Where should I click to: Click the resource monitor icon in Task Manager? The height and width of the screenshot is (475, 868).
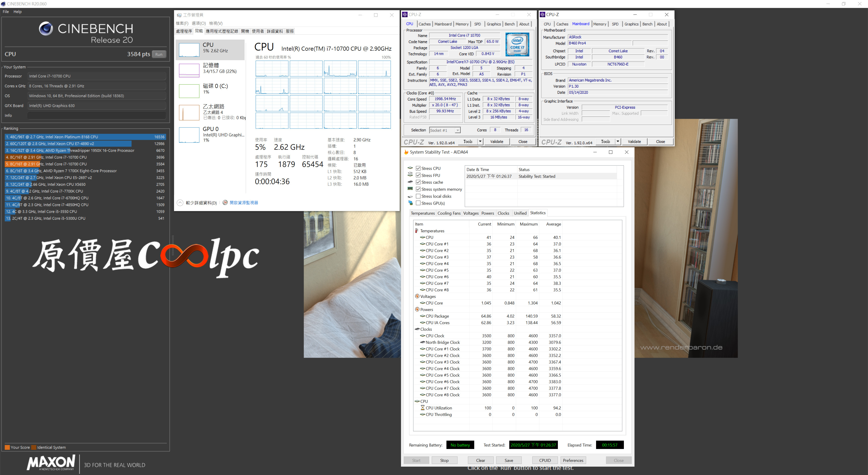(225, 203)
